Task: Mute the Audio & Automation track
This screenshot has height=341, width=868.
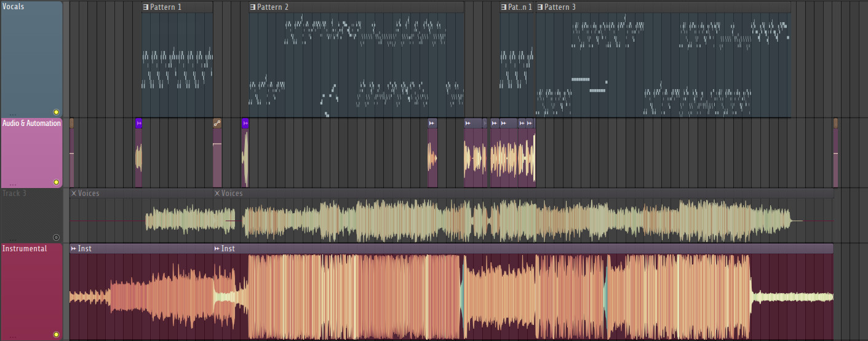Action: coord(56,182)
